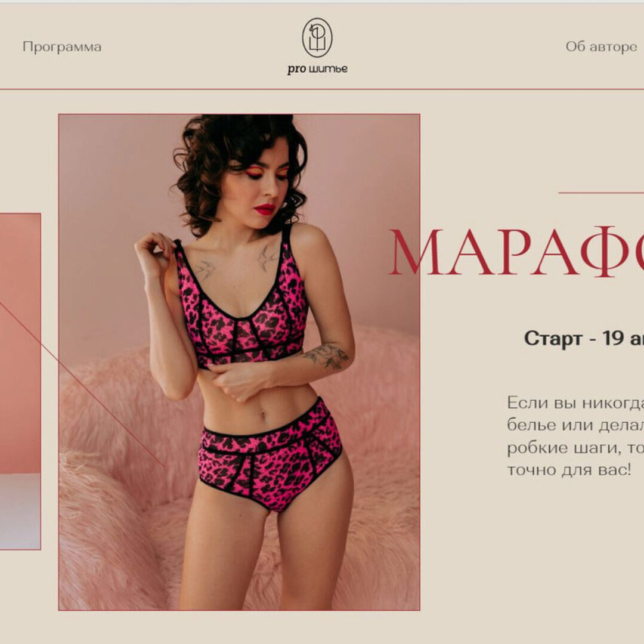Click the phrase точно для вас!
The height and width of the screenshot is (644, 644).
tap(569, 470)
